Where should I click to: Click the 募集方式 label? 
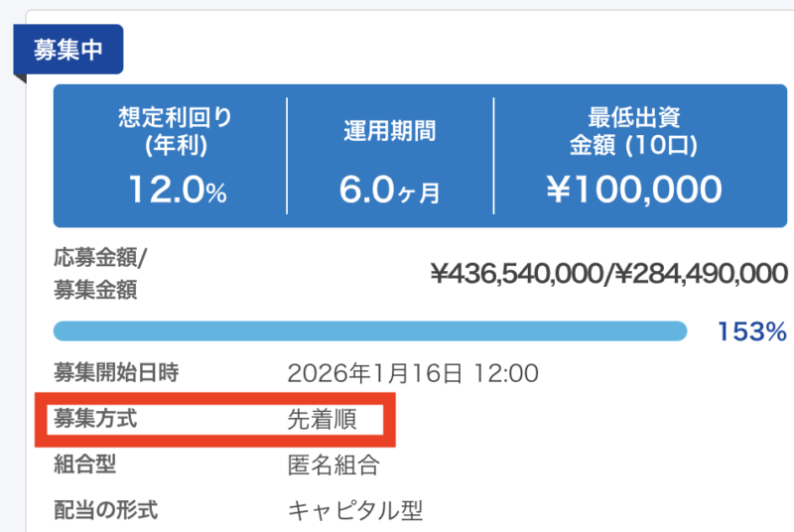(x=94, y=419)
